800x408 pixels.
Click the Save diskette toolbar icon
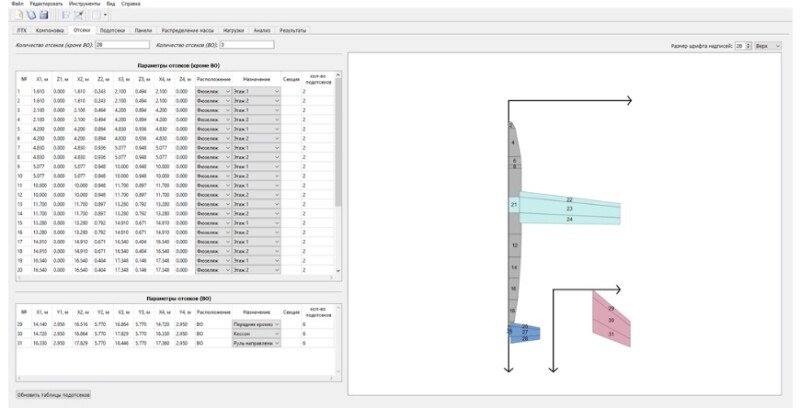click(x=44, y=16)
